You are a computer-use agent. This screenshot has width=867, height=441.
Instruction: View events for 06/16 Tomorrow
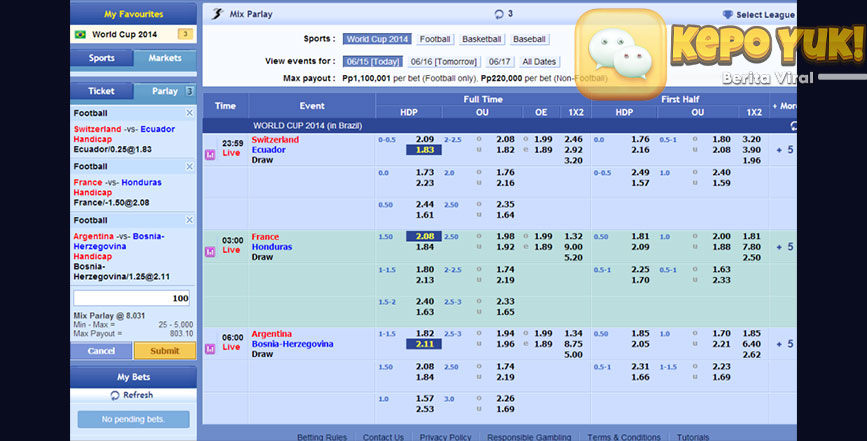tap(443, 62)
